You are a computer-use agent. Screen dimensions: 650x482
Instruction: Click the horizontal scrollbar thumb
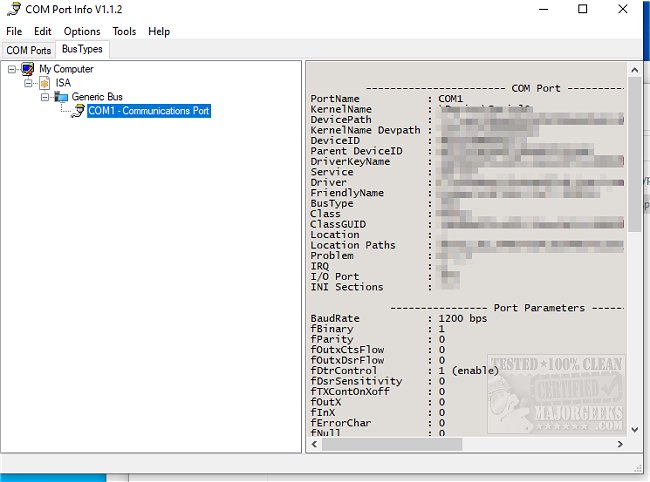coord(392,444)
